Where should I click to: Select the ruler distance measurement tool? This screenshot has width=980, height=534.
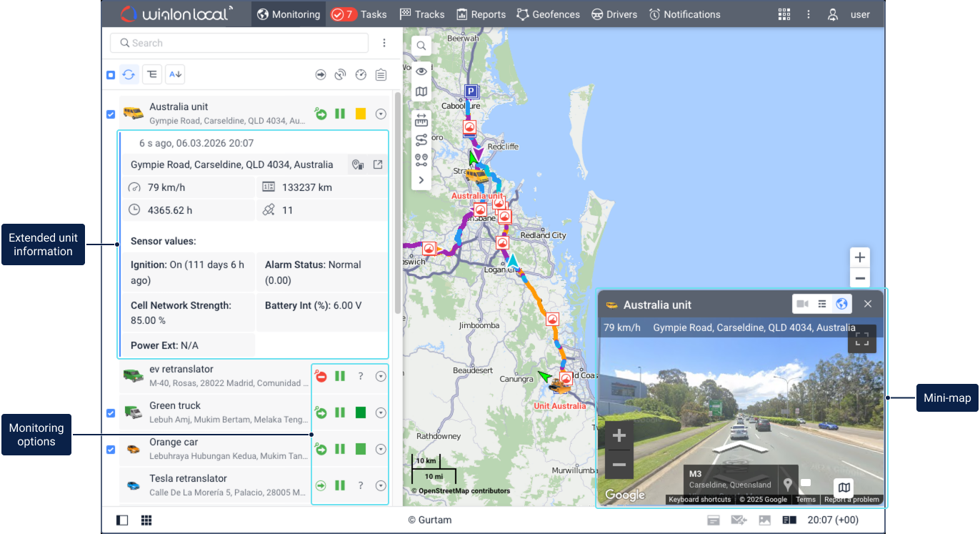421,120
